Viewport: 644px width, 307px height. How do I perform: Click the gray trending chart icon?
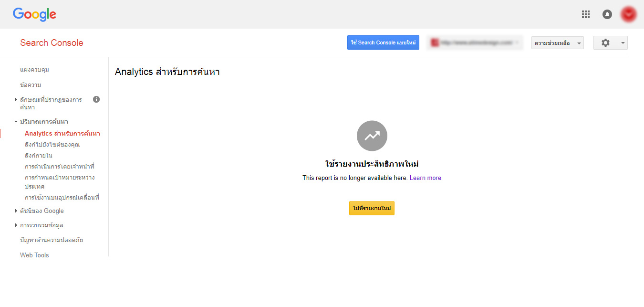[372, 136]
